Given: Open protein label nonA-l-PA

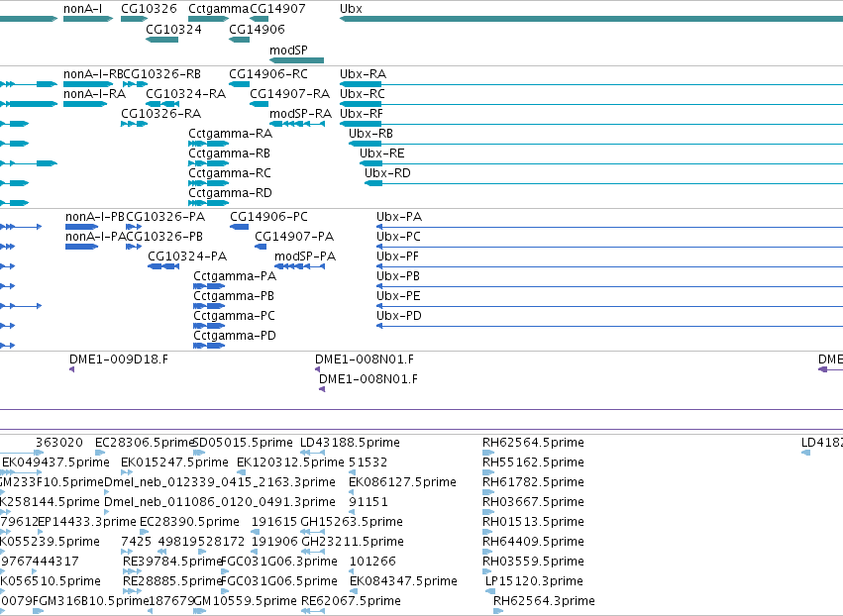Looking at the screenshot, I should click(x=96, y=237).
